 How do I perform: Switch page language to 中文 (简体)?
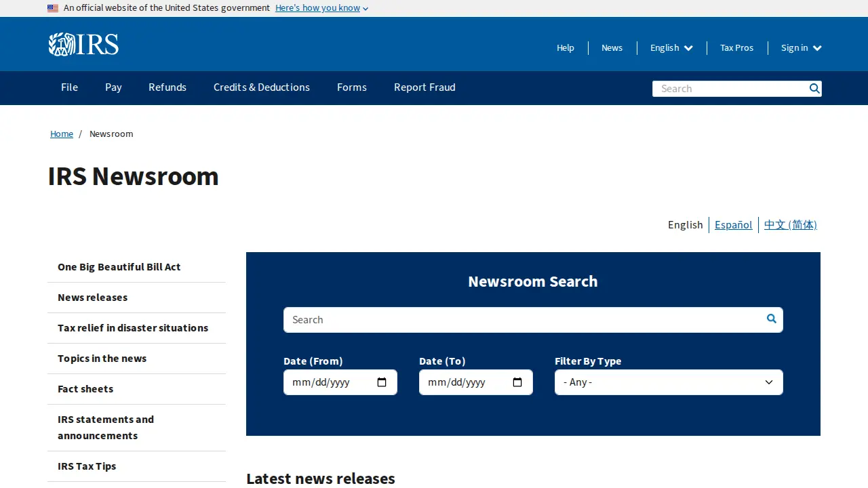[x=790, y=224]
